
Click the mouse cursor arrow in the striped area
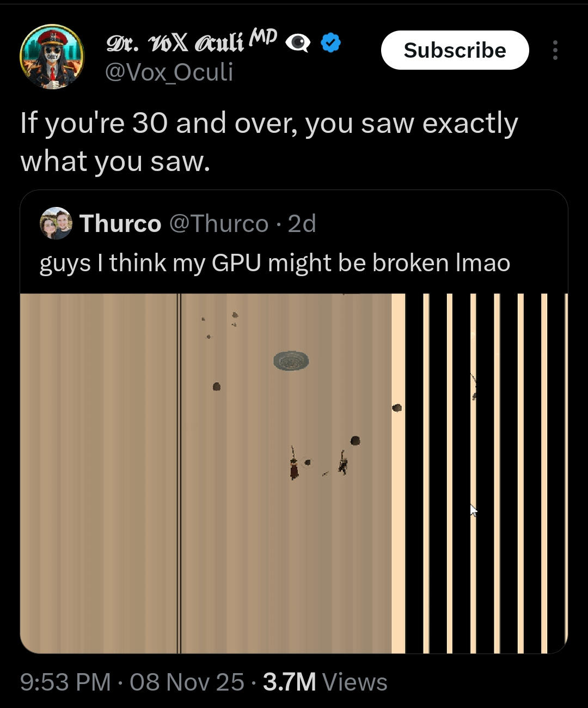tap(473, 511)
